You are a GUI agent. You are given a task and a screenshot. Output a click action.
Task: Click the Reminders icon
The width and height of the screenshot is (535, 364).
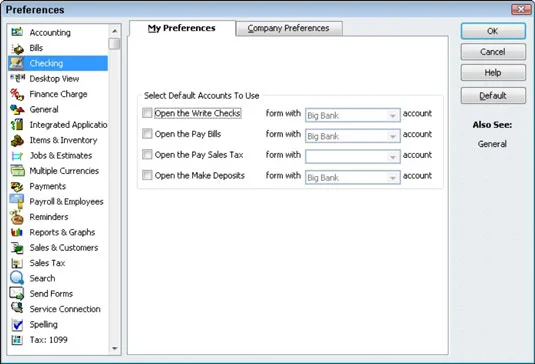tap(17, 217)
